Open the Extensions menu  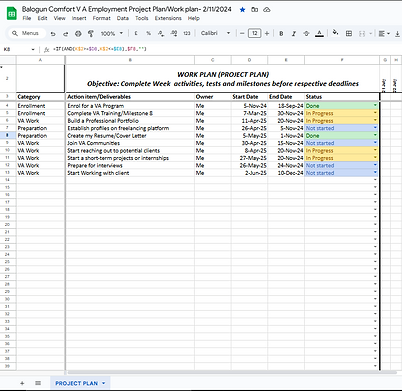168,18
